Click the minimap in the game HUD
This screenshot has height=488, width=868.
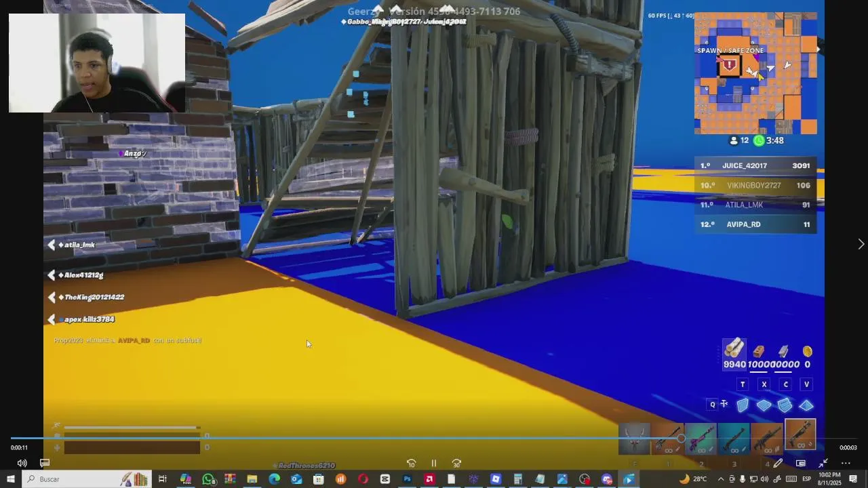[x=755, y=73]
